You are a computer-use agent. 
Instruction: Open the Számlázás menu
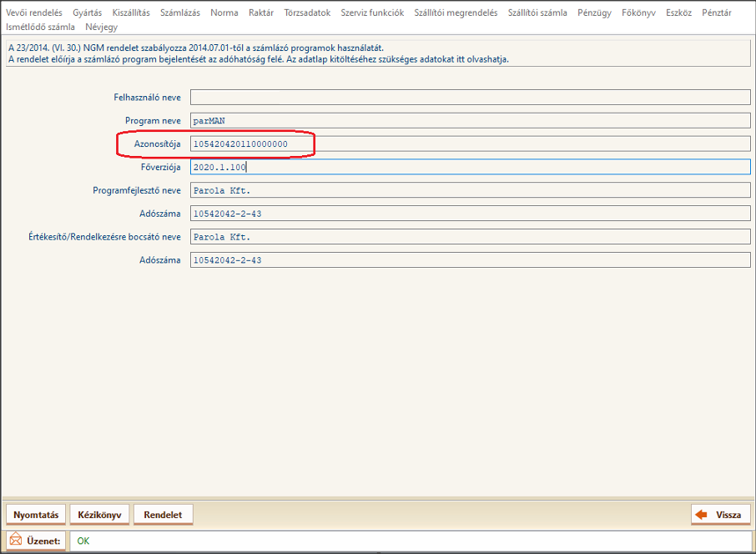tap(180, 13)
